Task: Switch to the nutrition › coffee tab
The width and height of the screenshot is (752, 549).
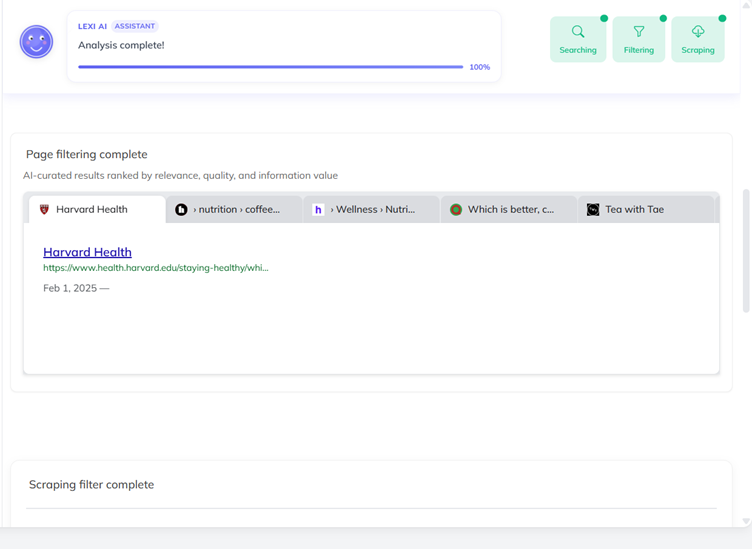Action: tap(235, 210)
